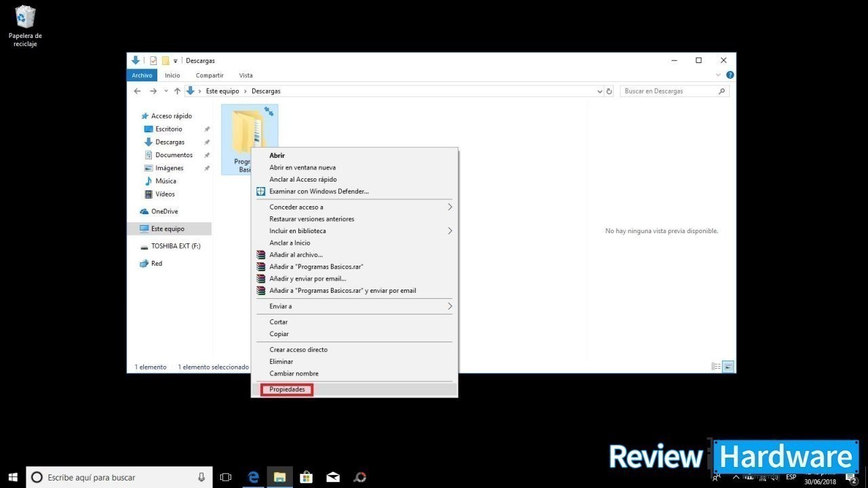This screenshot has width=868, height=488.
Task: Open the Explorer help question-mark icon
Action: coord(730,75)
